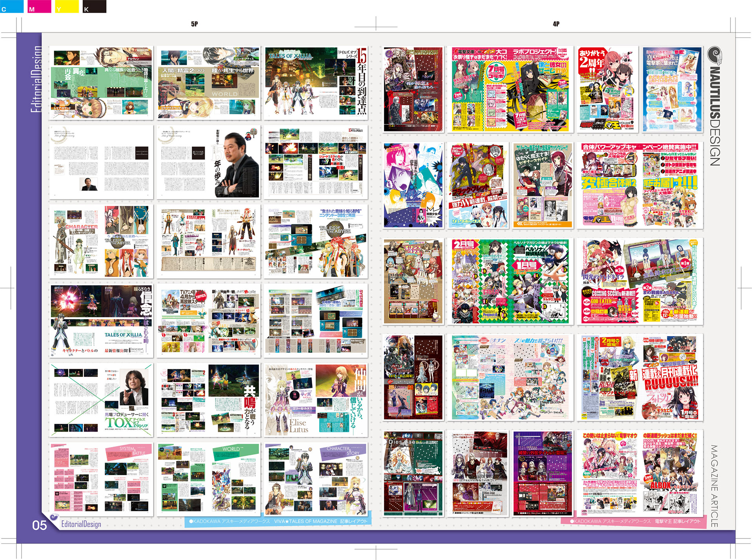Image resolution: width=752 pixels, height=560 pixels.
Task: Click the VIVA★TALES OF MAGAZINE caption bar
Action: [x=278, y=521]
